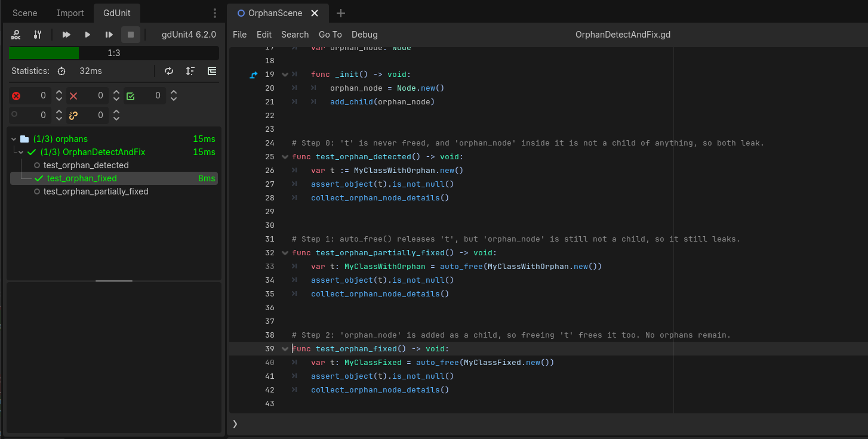Step to next error with stepper arrows
Screen dimensions: 868x439
[x=59, y=95]
